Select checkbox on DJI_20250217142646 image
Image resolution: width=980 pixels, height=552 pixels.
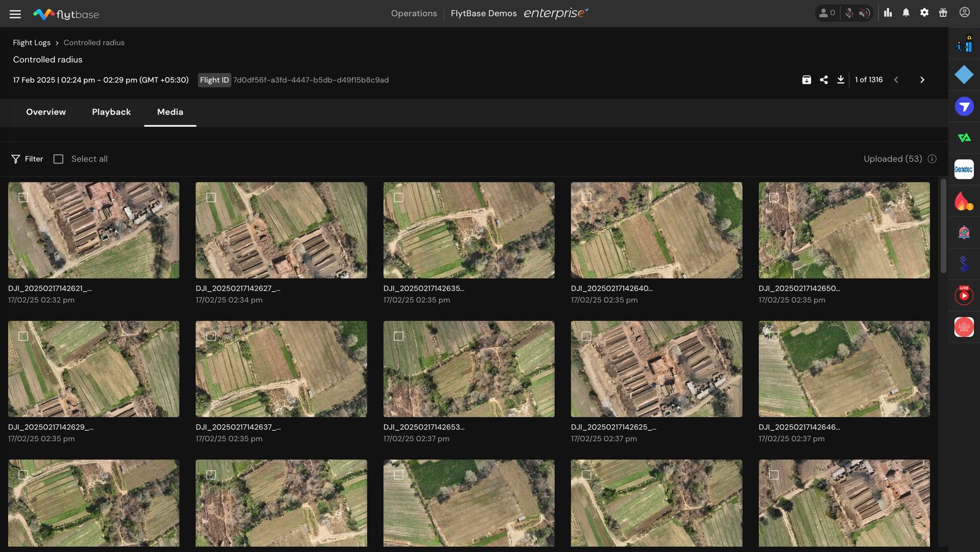[774, 336]
